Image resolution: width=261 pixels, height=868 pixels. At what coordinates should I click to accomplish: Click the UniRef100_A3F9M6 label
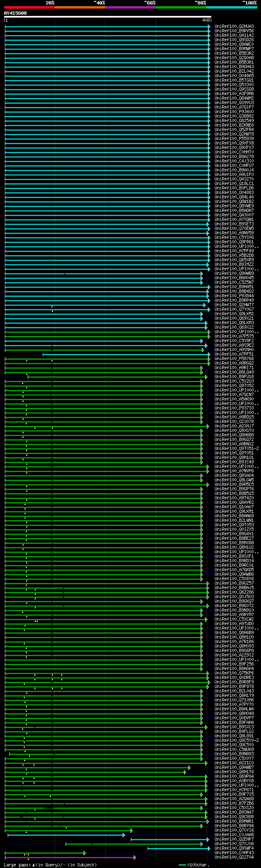coord(234,94)
